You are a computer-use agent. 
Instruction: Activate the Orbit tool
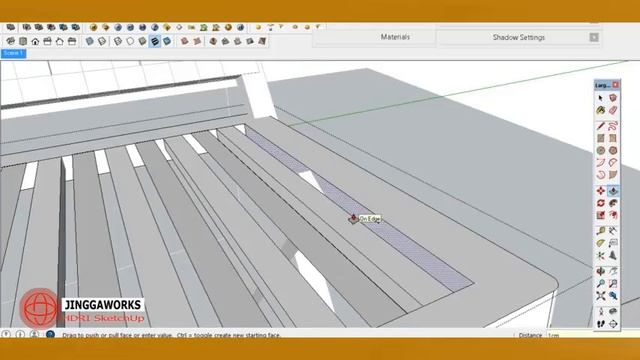click(x=600, y=271)
